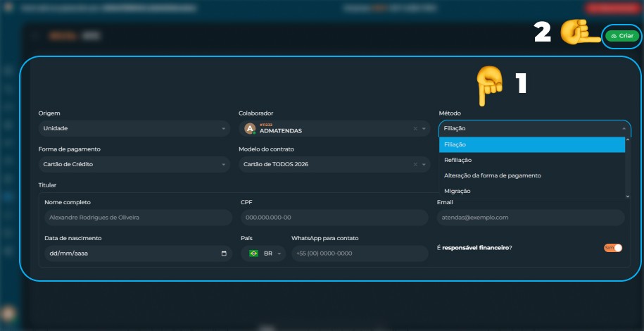644x331 pixels.
Task: Select the Filiação option in list
Action: coord(532,145)
